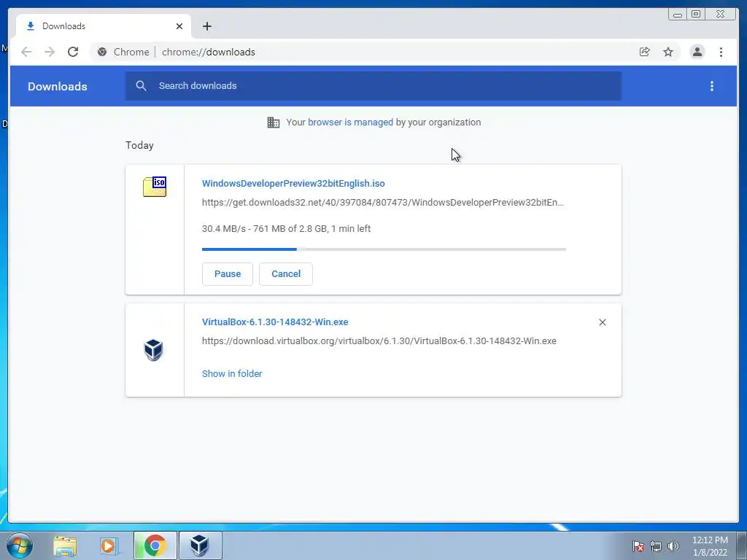Click the 'Today' date heading
The width and height of the screenshot is (747, 560).
[139, 145]
